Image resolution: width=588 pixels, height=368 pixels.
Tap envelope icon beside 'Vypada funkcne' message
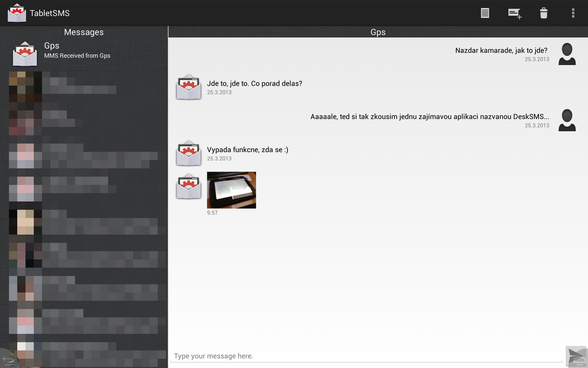click(189, 153)
